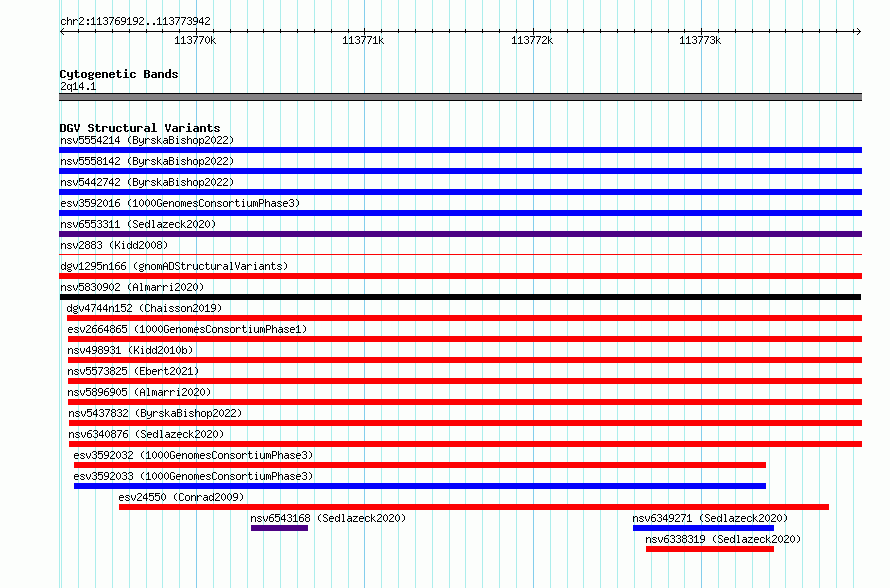Open nsv6338319 (Sedlazeck2020) label
Viewport: 890px width, 588px height.
coord(723,539)
